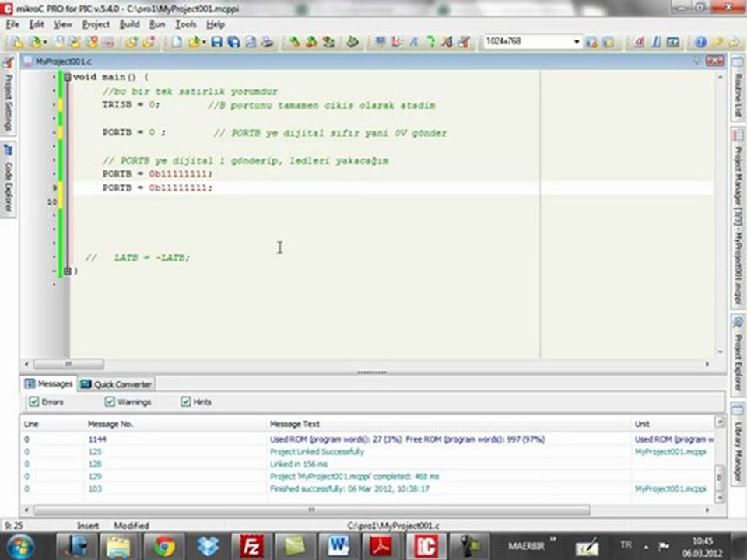747x560 pixels.
Task: Click the mE Programmer icon
Action: [x=352, y=42]
